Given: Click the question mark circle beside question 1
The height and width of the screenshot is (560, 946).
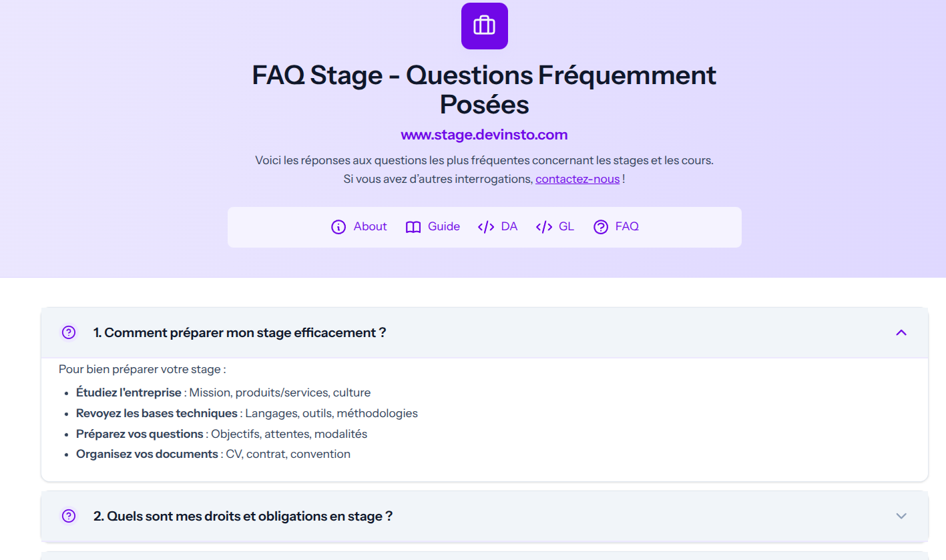Looking at the screenshot, I should [69, 332].
